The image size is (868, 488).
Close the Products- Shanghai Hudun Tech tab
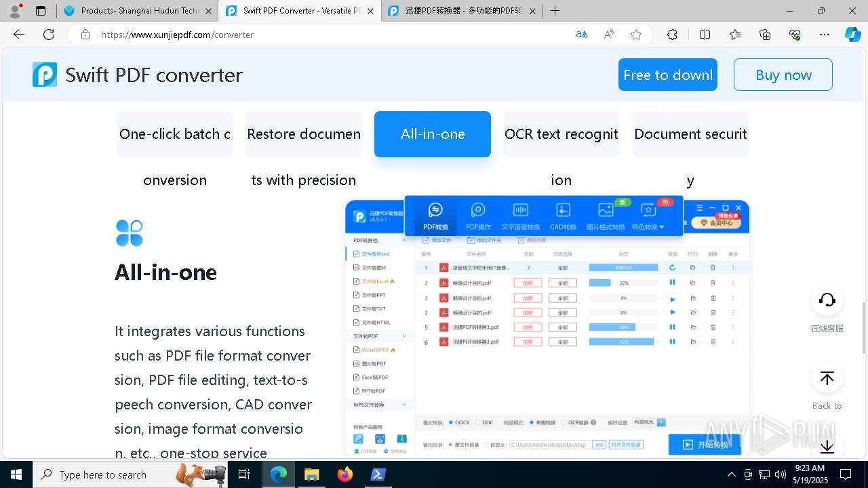point(208,11)
